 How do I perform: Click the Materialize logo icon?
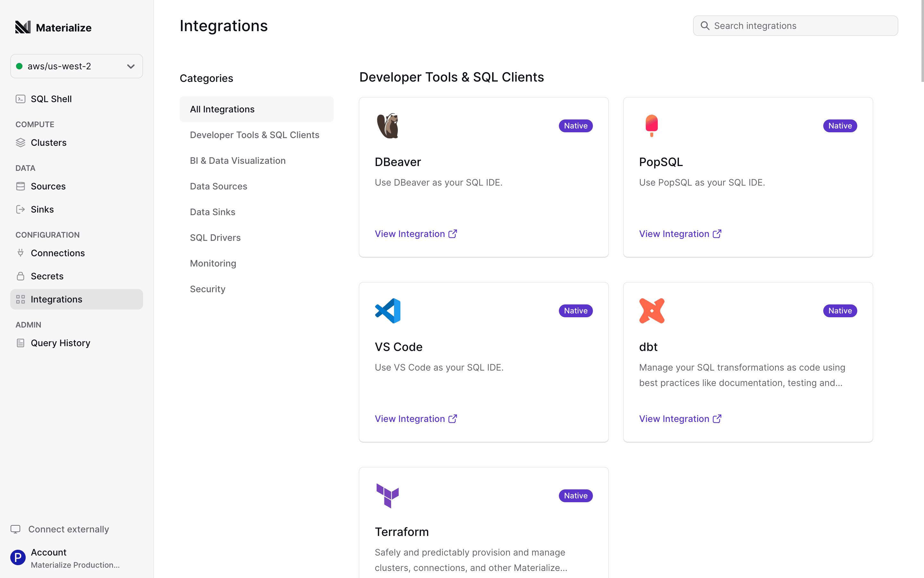coord(23,27)
